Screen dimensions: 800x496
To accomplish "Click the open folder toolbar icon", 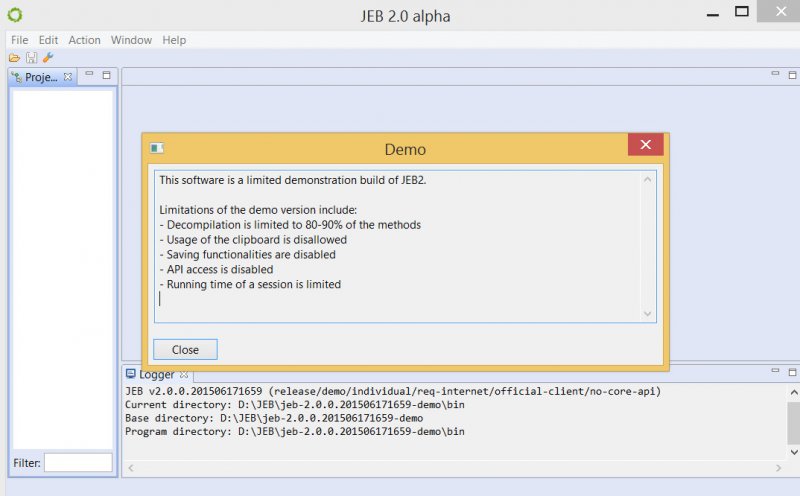I will click(x=14, y=58).
